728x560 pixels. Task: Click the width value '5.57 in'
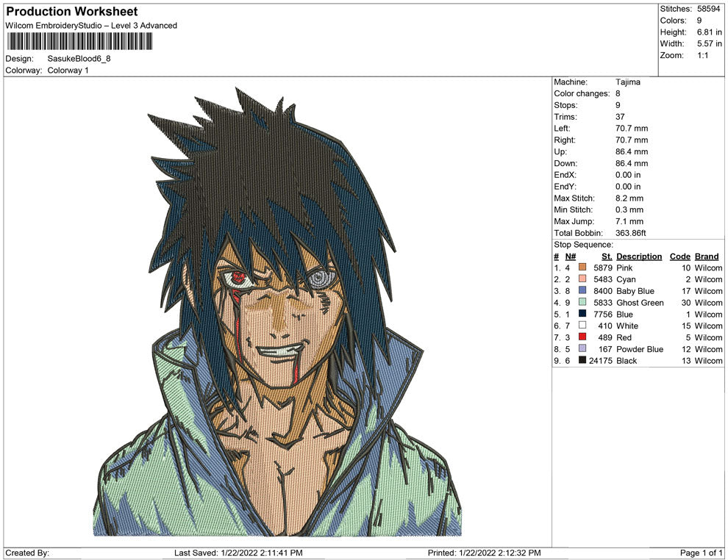pyautogui.click(x=709, y=43)
